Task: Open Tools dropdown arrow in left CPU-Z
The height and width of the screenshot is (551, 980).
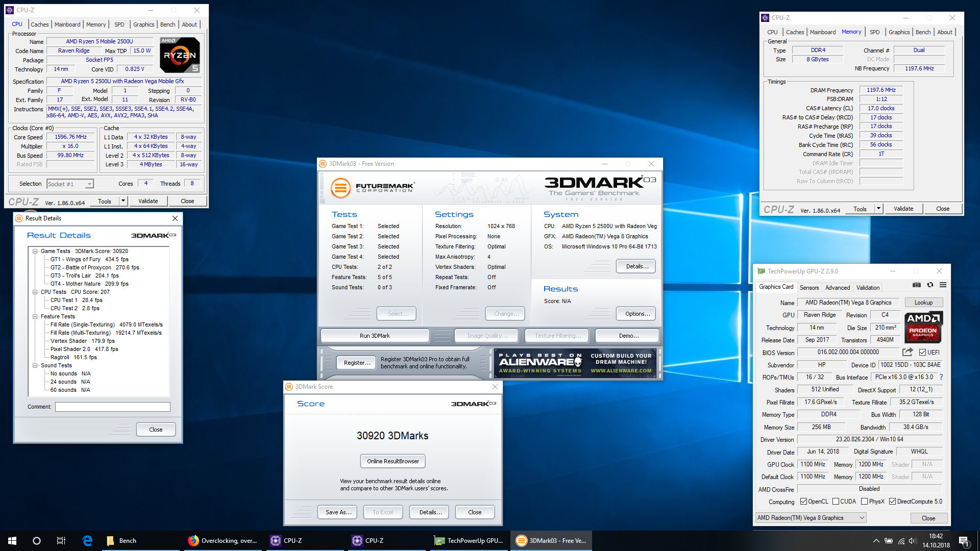Action: coord(123,201)
